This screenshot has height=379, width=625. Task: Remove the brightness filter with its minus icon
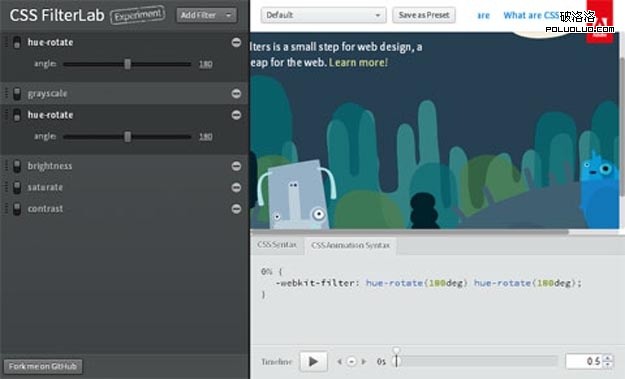pos(236,166)
